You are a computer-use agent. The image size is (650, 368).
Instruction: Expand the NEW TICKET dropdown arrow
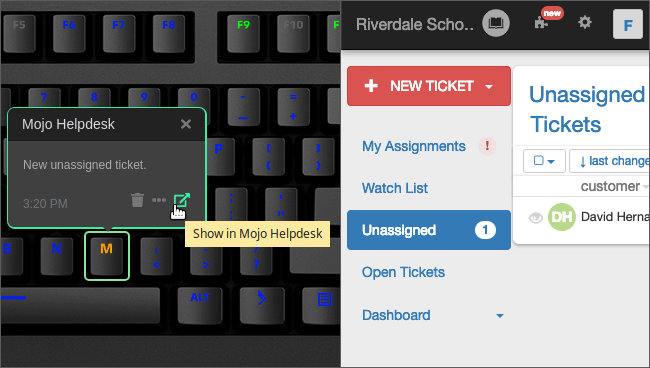(489, 87)
